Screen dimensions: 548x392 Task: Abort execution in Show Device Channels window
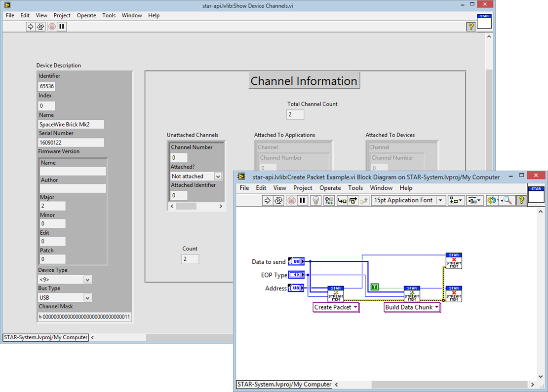point(52,27)
